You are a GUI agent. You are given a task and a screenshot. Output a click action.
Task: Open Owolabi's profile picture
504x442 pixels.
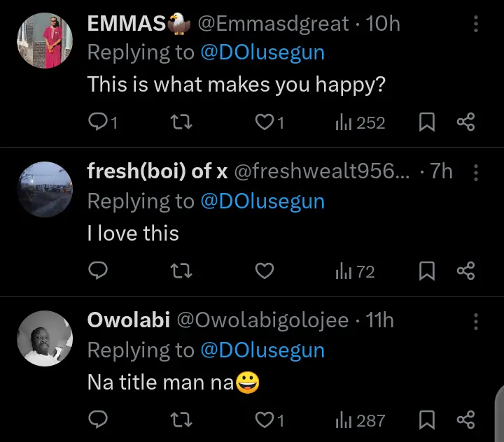(x=45, y=338)
